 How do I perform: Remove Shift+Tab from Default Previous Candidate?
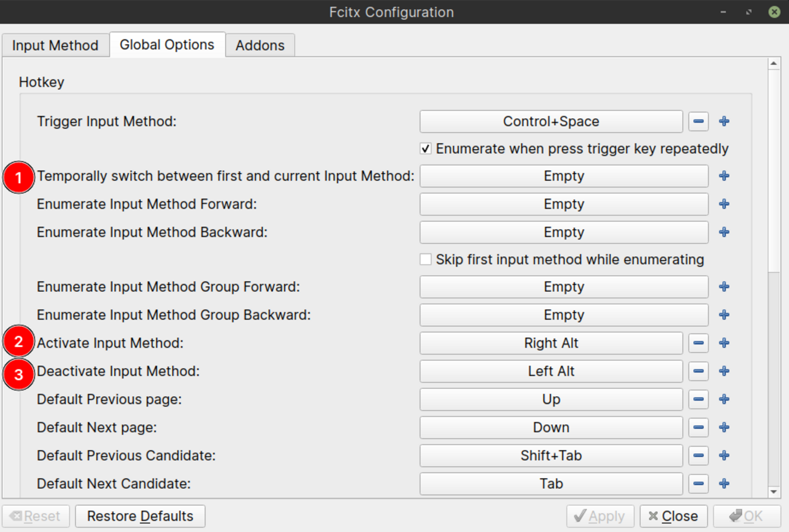699,456
